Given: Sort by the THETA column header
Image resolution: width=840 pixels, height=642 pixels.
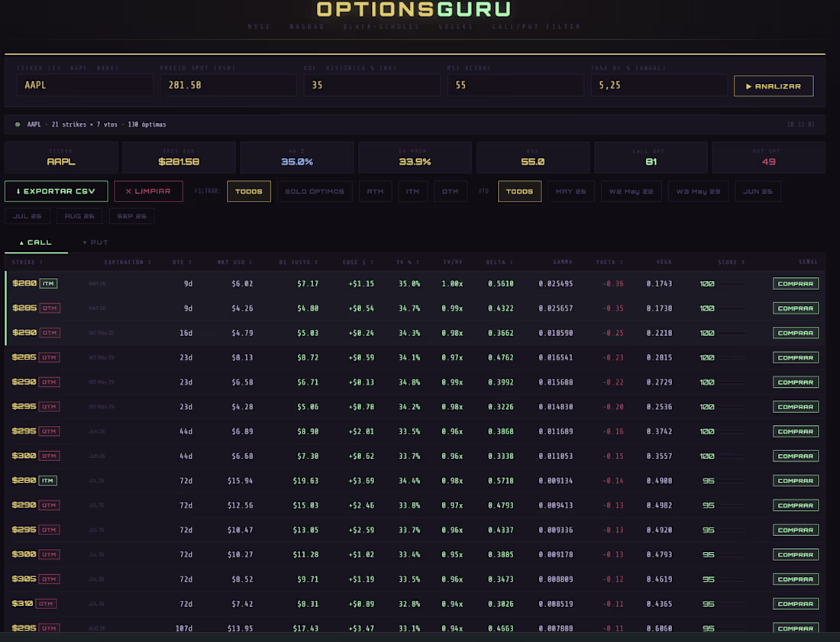Looking at the screenshot, I should 609,262.
